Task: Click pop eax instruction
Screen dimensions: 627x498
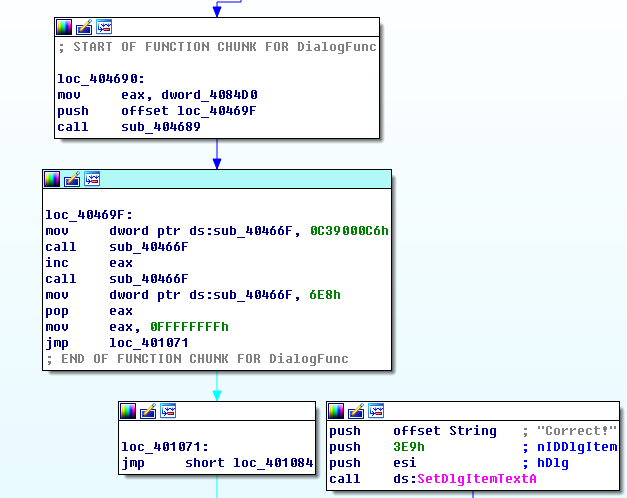Action: [89, 311]
